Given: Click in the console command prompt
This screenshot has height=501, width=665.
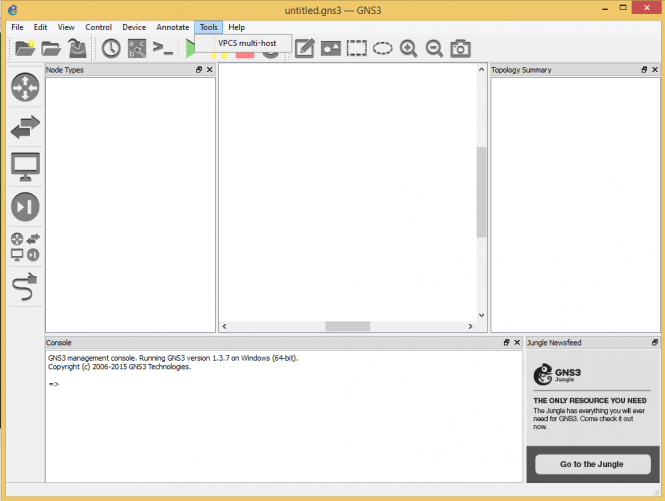Looking at the screenshot, I should coord(53,384).
